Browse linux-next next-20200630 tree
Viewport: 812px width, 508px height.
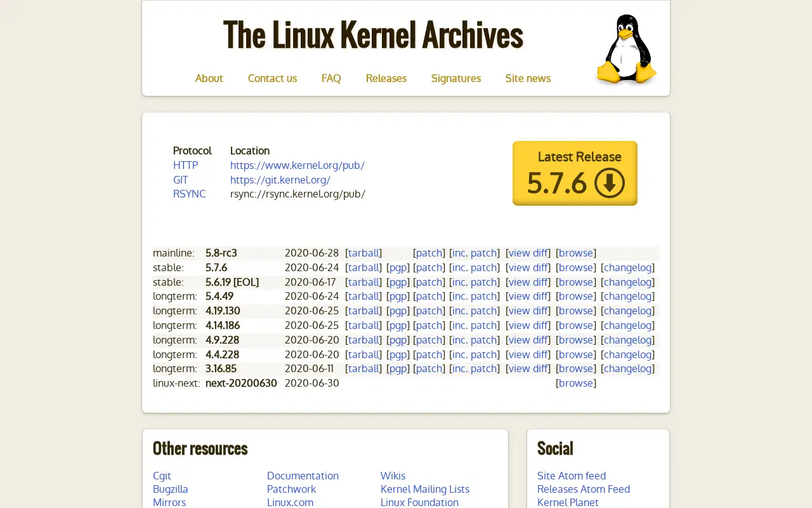click(575, 383)
